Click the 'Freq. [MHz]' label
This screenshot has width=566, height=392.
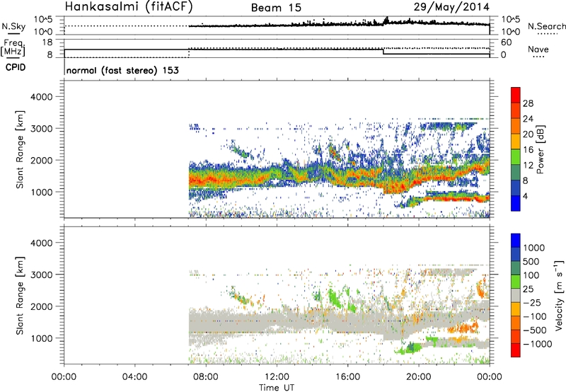click(x=13, y=48)
